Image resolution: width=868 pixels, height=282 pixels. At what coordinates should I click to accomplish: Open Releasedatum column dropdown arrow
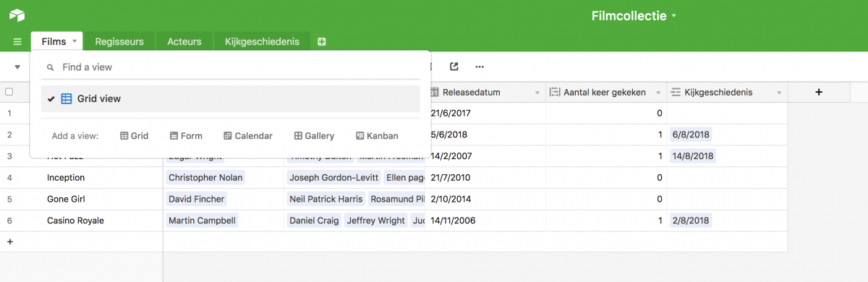[537, 93]
